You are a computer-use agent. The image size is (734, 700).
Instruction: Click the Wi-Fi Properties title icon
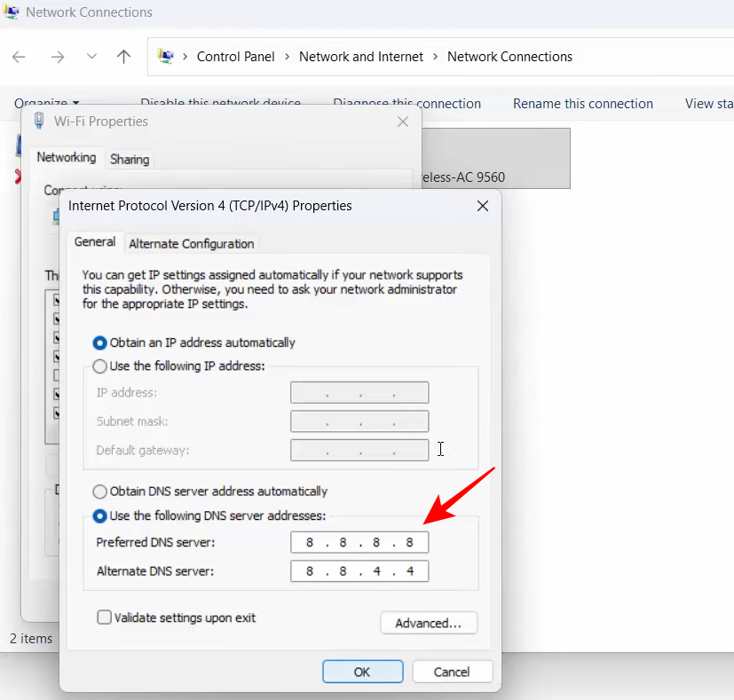coord(39,122)
